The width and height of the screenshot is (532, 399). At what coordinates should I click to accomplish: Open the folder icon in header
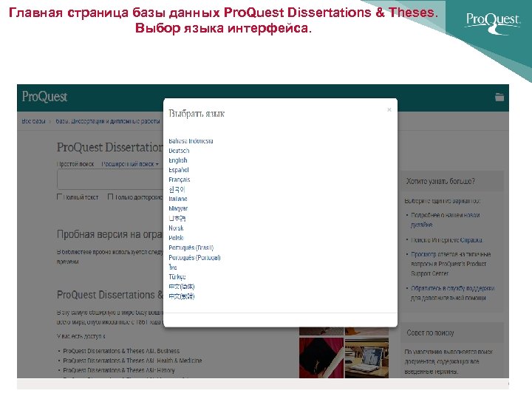click(499, 97)
